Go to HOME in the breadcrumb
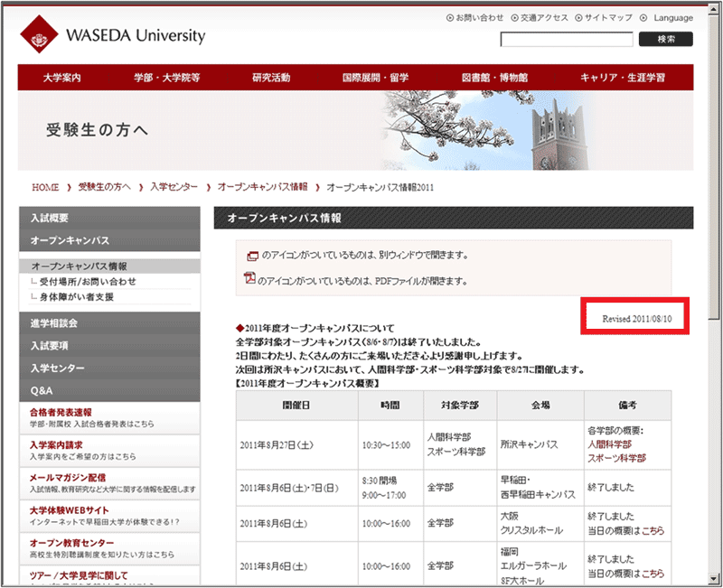This screenshot has width=723, height=588. point(44,187)
